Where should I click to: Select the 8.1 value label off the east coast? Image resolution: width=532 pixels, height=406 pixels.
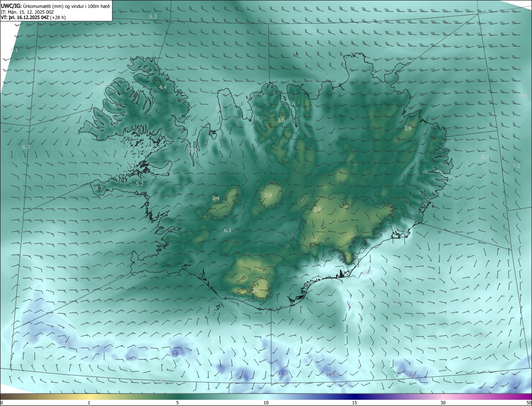[485, 157]
